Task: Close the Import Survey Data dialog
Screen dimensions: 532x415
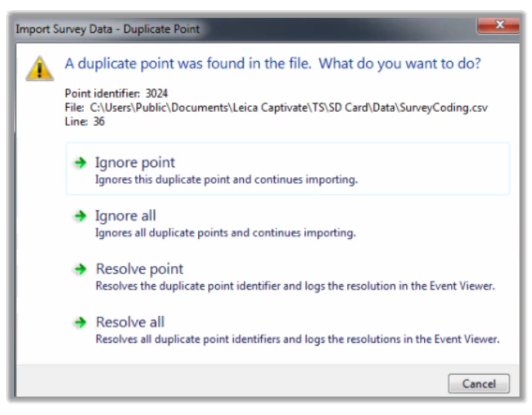Action: (498, 25)
